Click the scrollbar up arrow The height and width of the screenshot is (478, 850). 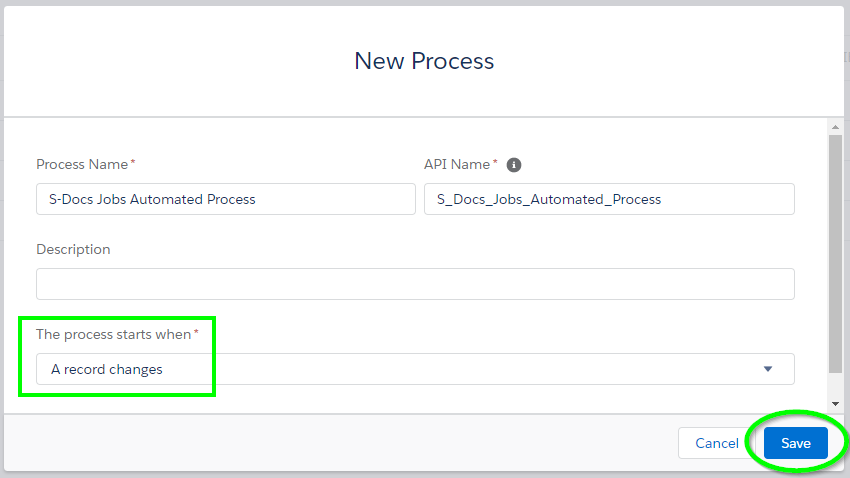tap(835, 127)
